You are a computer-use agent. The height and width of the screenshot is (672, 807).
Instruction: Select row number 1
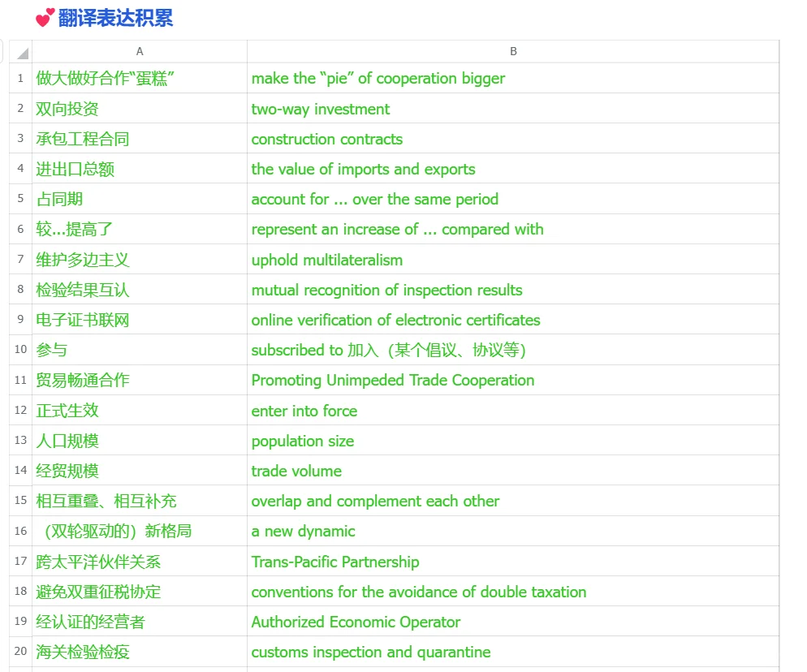pyautogui.click(x=19, y=78)
